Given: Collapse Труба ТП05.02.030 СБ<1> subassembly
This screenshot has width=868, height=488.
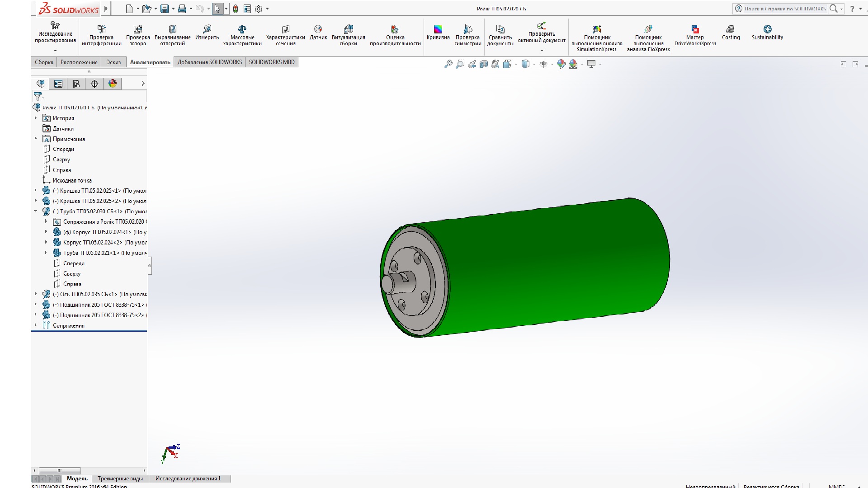Looking at the screenshot, I should pyautogui.click(x=36, y=211).
